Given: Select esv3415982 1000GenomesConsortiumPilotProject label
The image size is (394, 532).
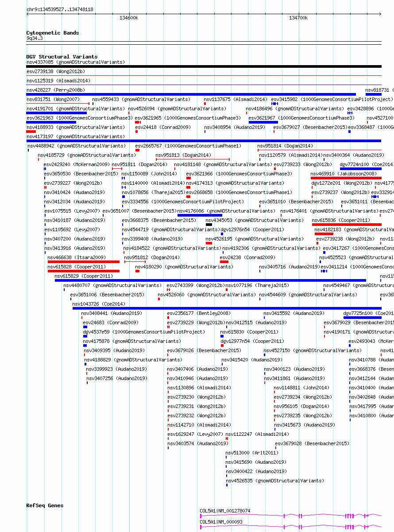Looking at the screenshot, I should [x=332, y=99].
